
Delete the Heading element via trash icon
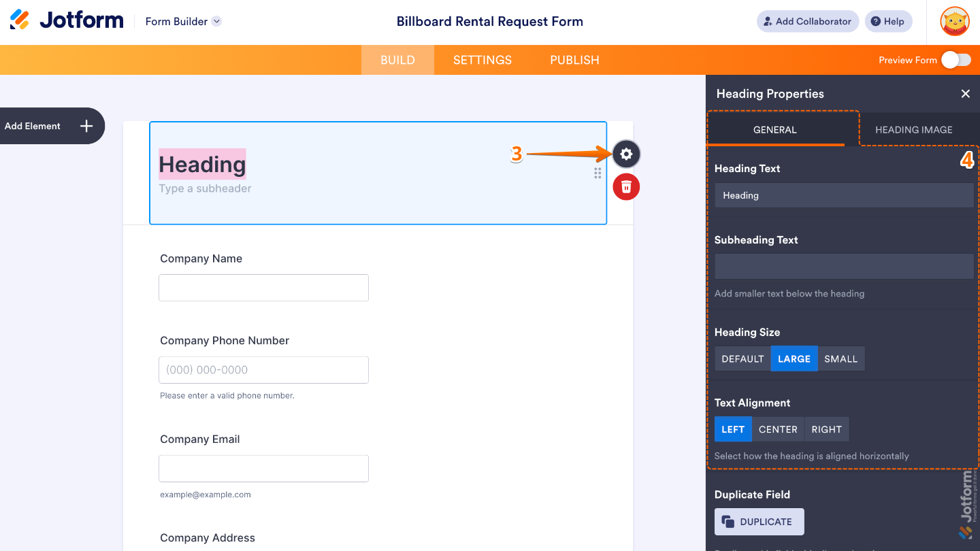click(625, 186)
